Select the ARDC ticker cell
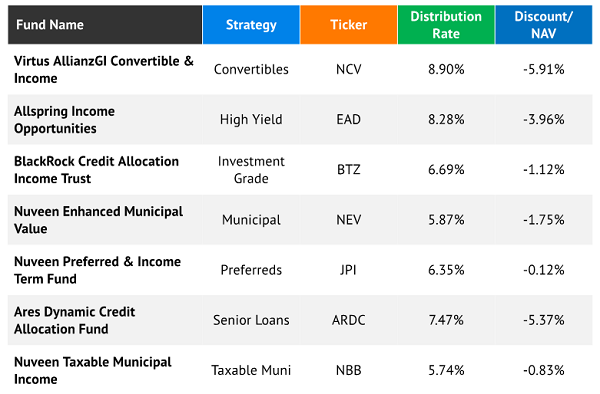600x394 pixels. point(349,320)
